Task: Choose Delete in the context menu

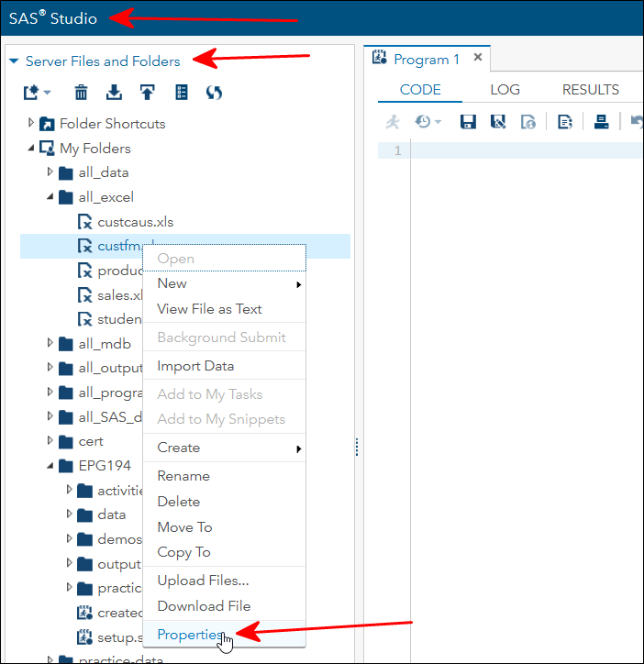Action: tap(224, 502)
